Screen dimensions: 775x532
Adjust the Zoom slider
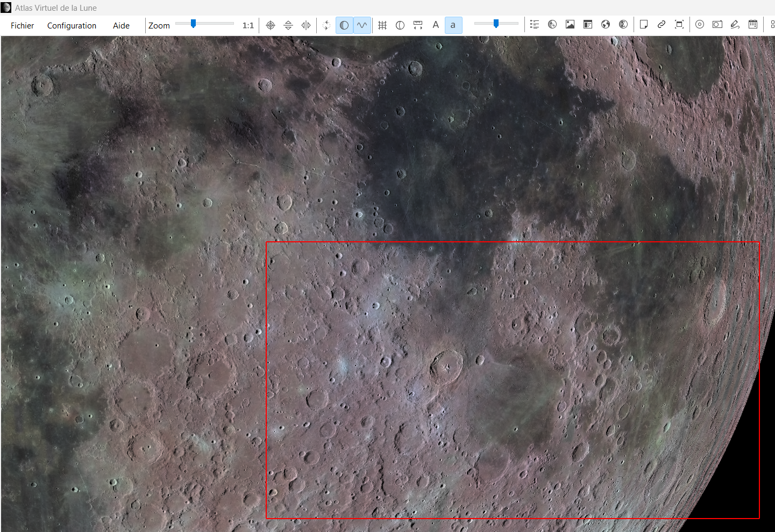pos(205,24)
